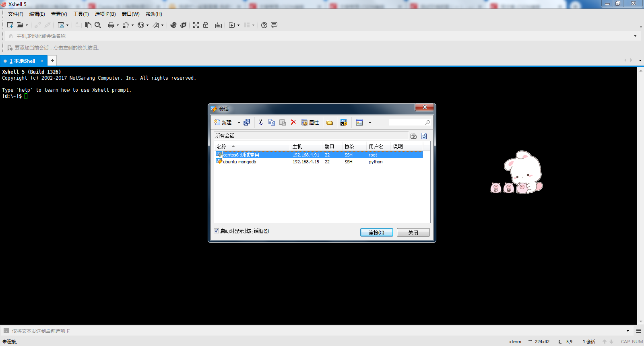Add a new tab with the plus button

[52, 60]
